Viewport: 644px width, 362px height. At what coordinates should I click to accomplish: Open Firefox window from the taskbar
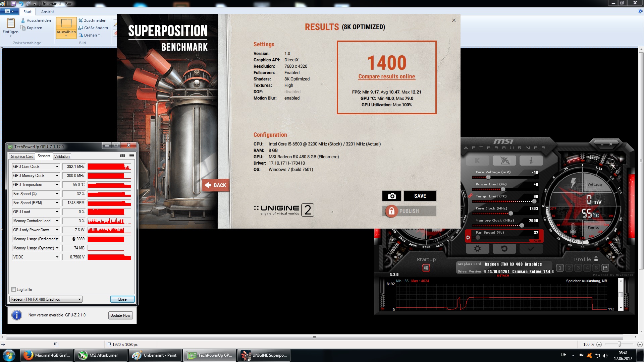coord(47,355)
